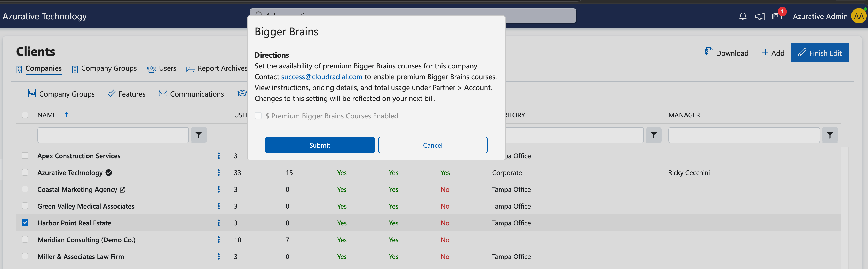Open the Communications bulk edit action
Image resolution: width=868 pixels, height=269 pixels.
coord(191,94)
